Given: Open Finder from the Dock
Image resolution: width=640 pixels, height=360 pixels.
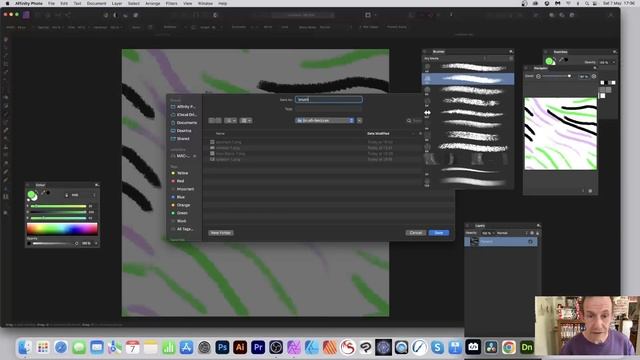Looking at the screenshot, I should point(25,347).
